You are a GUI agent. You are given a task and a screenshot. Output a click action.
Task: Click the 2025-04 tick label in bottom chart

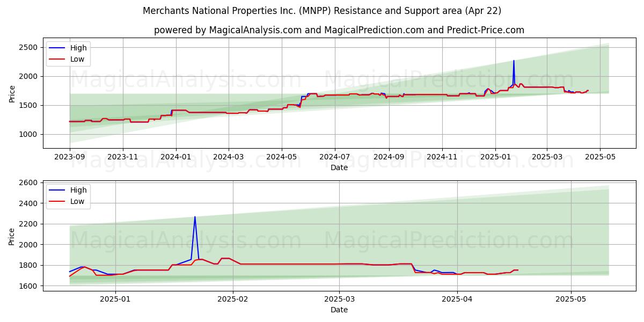point(457,300)
